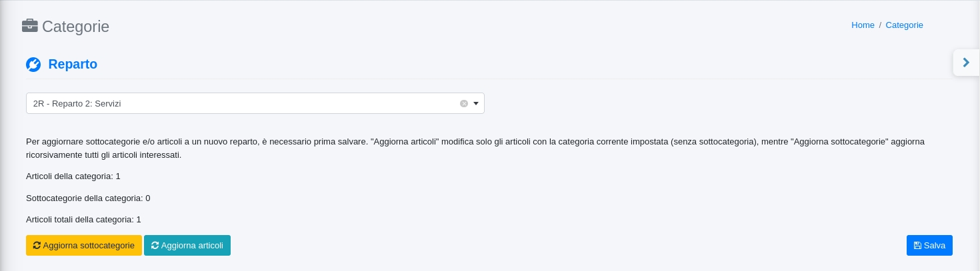980x271 pixels.
Task: Click the 'Sottocategorie della categoria: 0' text
Action: 88,198
